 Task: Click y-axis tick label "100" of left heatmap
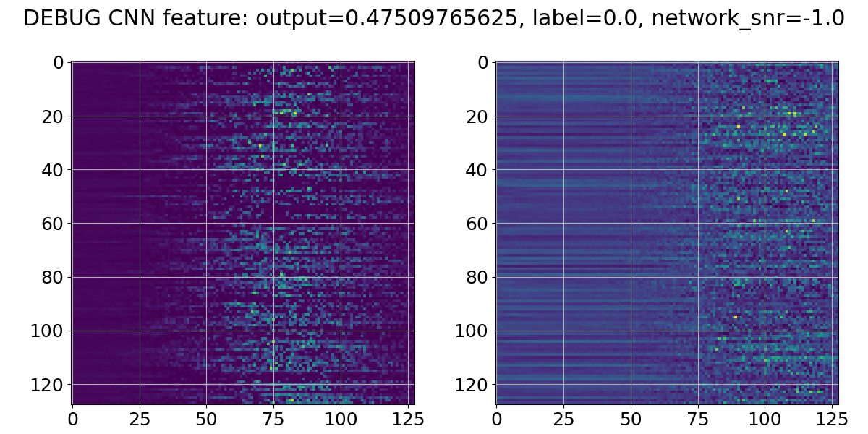pos(47,331)
